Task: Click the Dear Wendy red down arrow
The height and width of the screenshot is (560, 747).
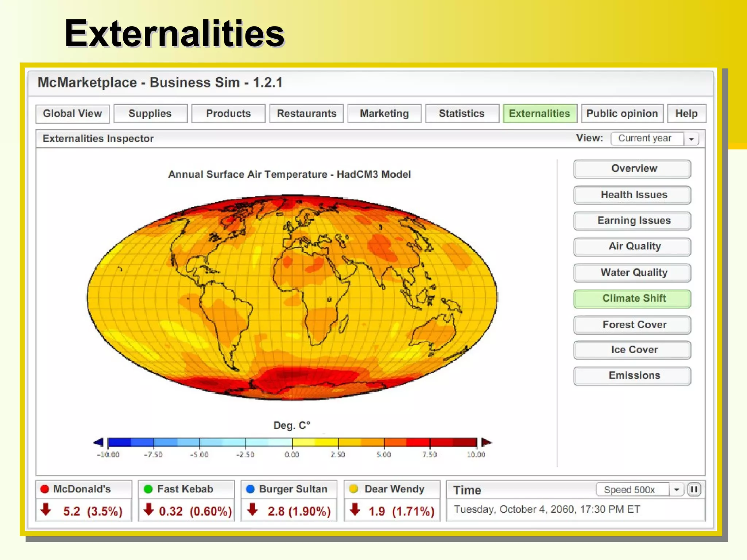Action: pyautogui.click(x=355, y=509)
